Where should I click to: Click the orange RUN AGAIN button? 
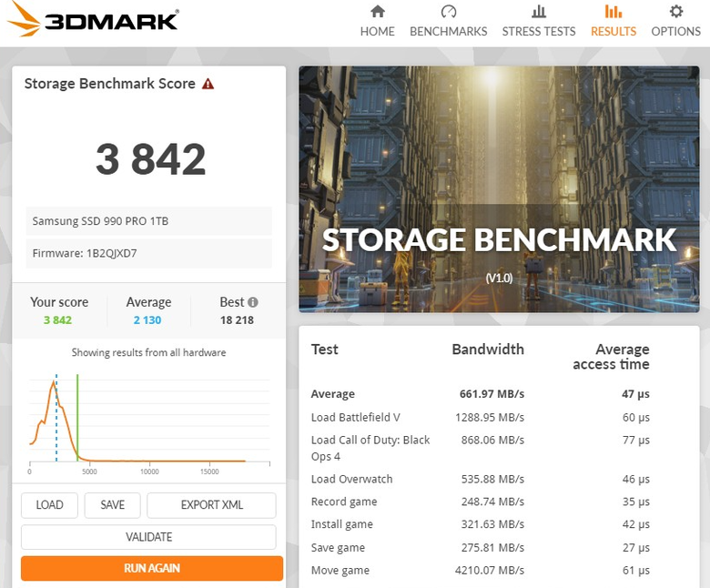(152, 568)
